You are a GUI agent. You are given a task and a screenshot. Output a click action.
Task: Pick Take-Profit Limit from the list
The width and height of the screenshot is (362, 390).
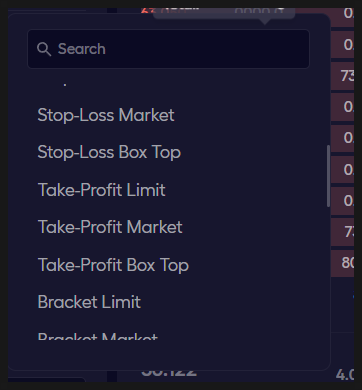click(101, 190)
